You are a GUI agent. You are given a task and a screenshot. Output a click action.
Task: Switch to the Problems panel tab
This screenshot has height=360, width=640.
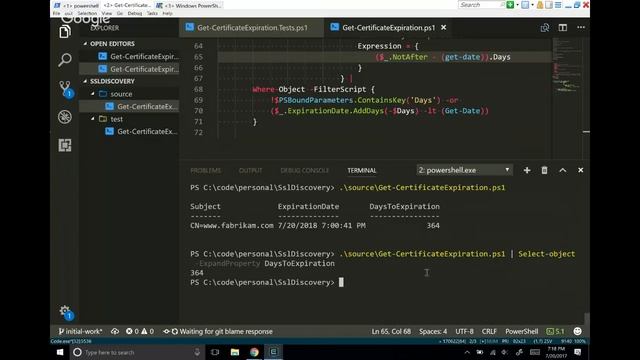pos(206,171)
